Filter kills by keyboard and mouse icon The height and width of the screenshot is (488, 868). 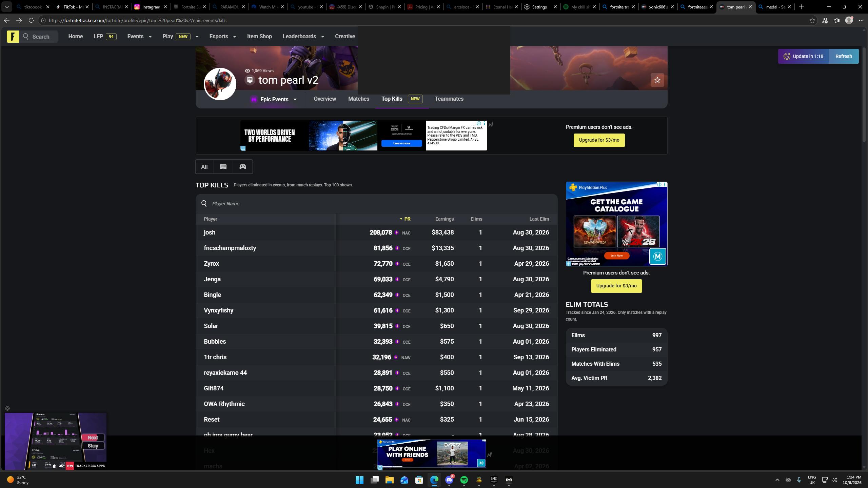tap(223, 167)
